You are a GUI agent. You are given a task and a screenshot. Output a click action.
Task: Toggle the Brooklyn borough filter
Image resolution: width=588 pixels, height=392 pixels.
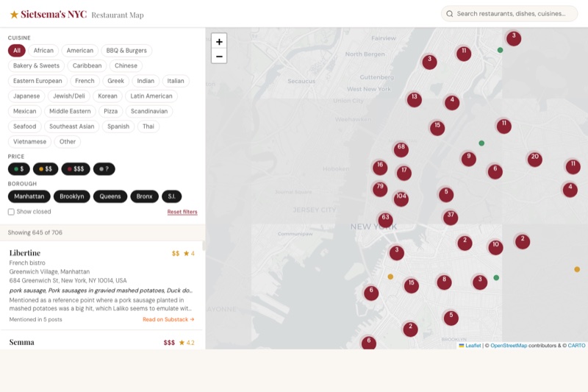71,196
